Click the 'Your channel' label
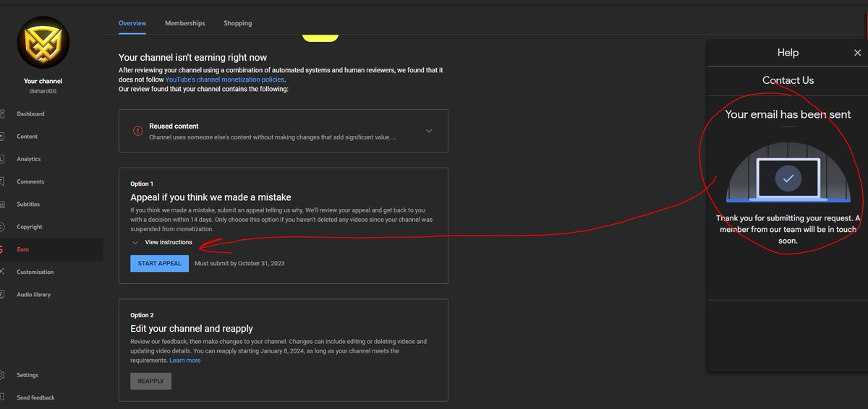This screenshot has height=409, width=868. click(43, 82)
